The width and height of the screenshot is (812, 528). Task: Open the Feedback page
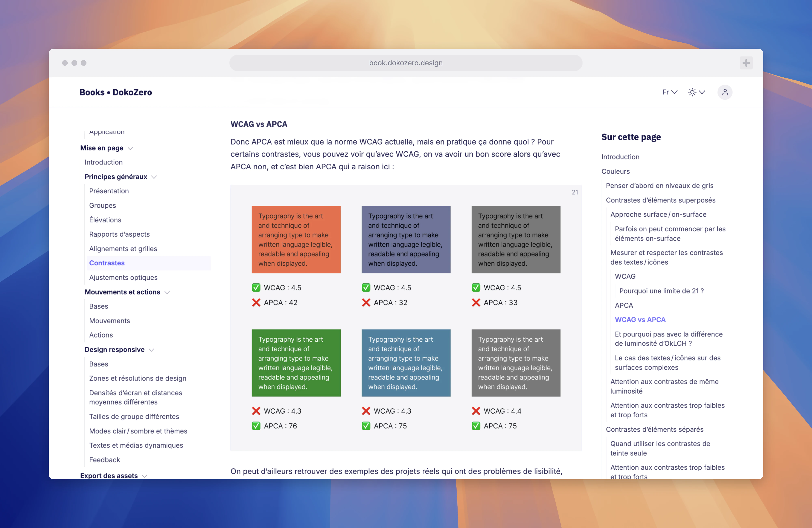coord(104,460)
